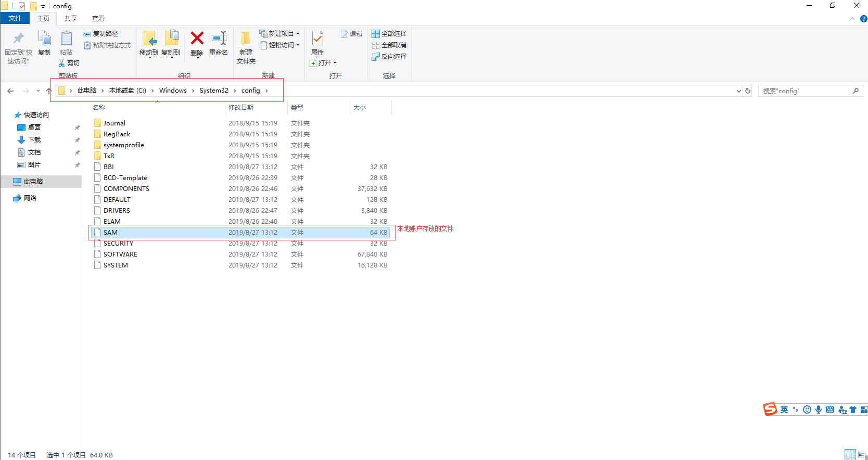868x460 pixels.
Task: Click the Copy path button
Action: pyautogui.click(x=101, y=33)
